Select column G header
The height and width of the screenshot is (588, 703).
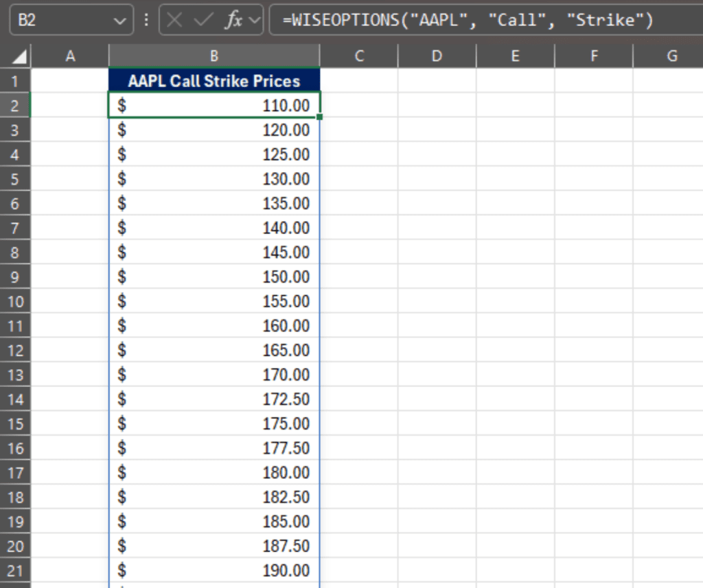pyautogui.click(x=671, y=56)
